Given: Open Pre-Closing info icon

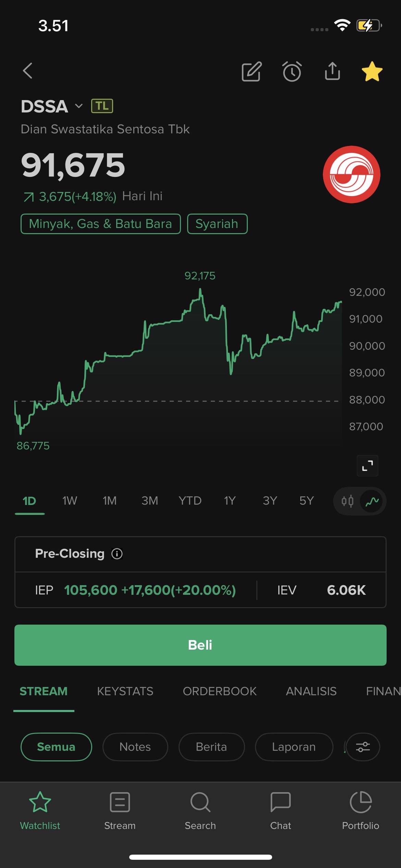Looking at the screenshot, I should (x=117, y=554).
